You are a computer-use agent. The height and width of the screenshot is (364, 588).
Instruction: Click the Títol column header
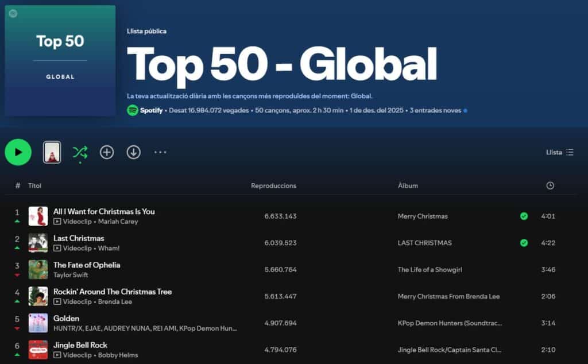[x=35, y=185]
